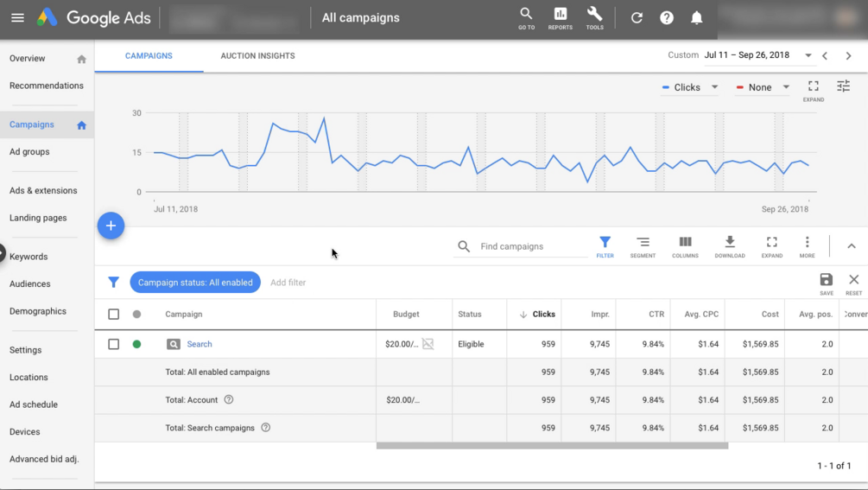Image resolution: width=868 pixels, height=490 pixels.
Task: Open the chart adjust settings icon
Action: click(843, 86)
